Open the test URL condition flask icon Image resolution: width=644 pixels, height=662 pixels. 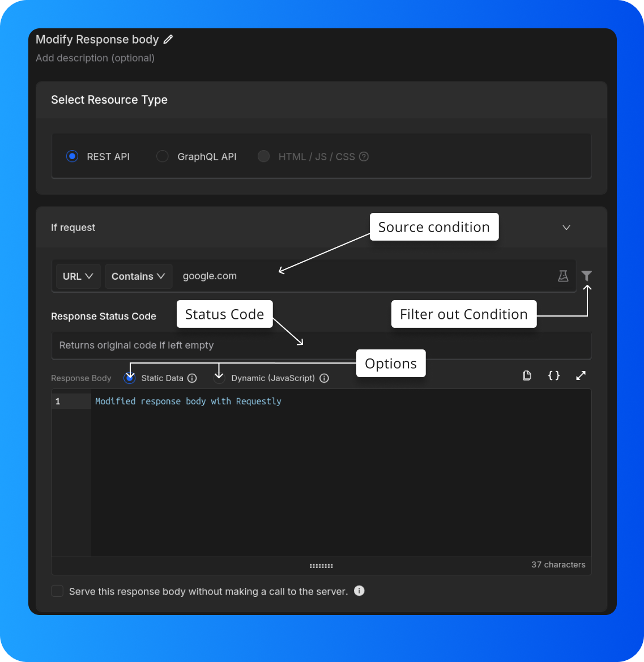(563, 276)
